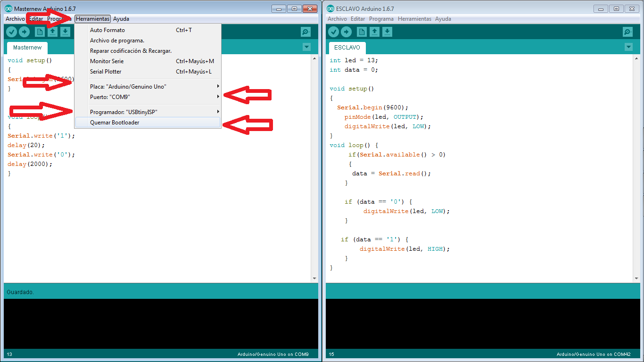Open Serial Monitor icon in Masternew window
Image resolution: width=644 pixels, height=362 pixels.
tap(306, 32)
